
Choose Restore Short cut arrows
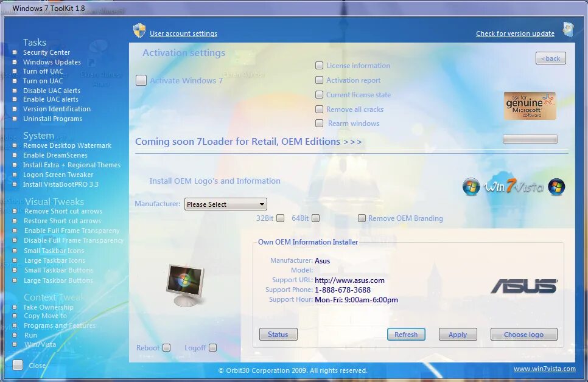pos(62,221)
